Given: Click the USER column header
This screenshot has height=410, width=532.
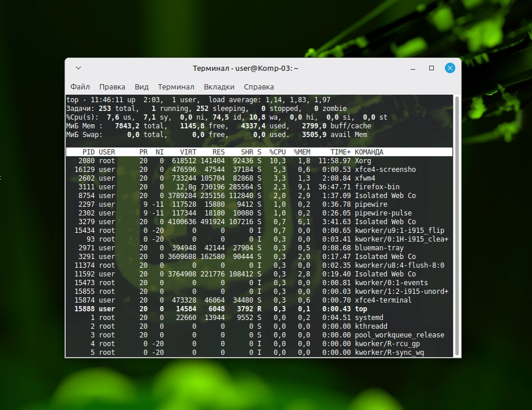Looking at the screenshot, I should (107, 152).
